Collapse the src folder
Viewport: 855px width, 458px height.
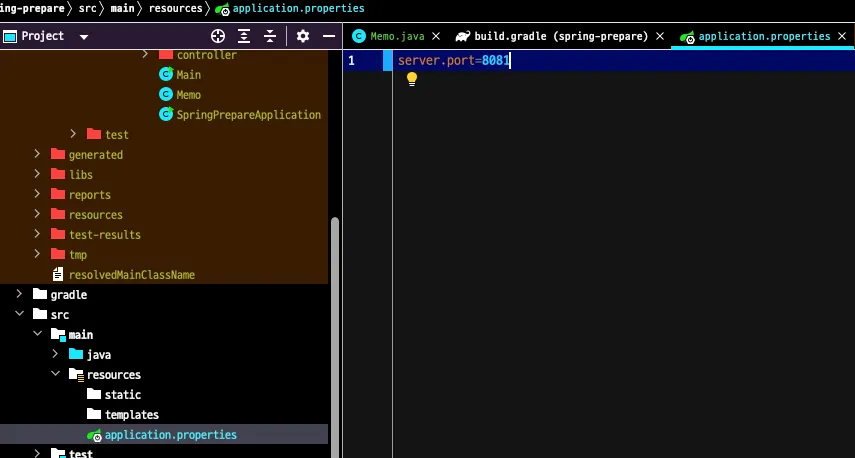(19, 314)
